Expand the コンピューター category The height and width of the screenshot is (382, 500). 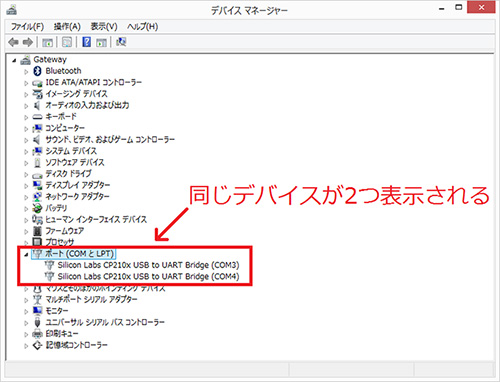(26, 129)
